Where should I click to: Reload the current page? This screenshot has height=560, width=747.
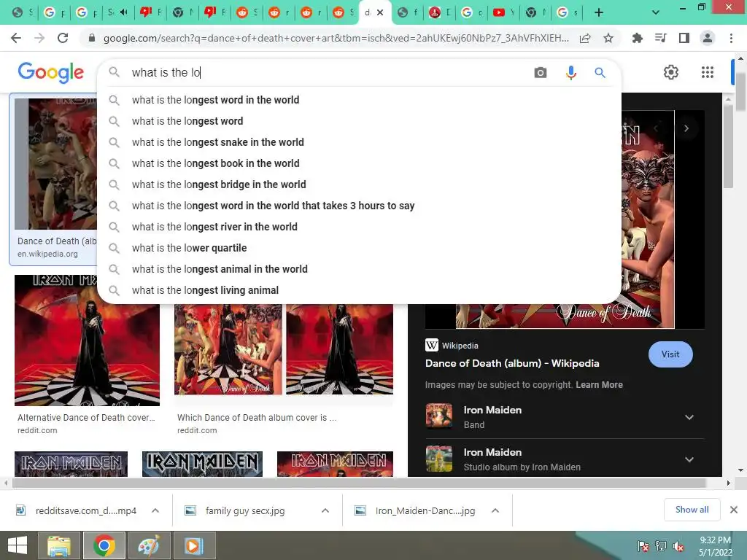(x=63, y=38)
